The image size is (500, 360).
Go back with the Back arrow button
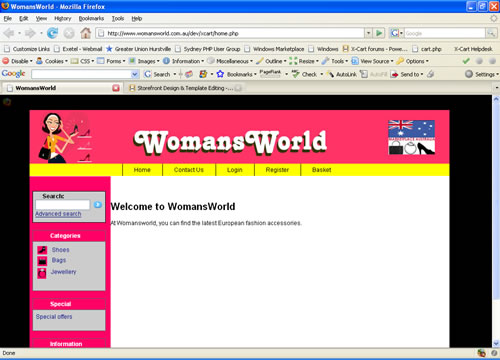(9, 33)
